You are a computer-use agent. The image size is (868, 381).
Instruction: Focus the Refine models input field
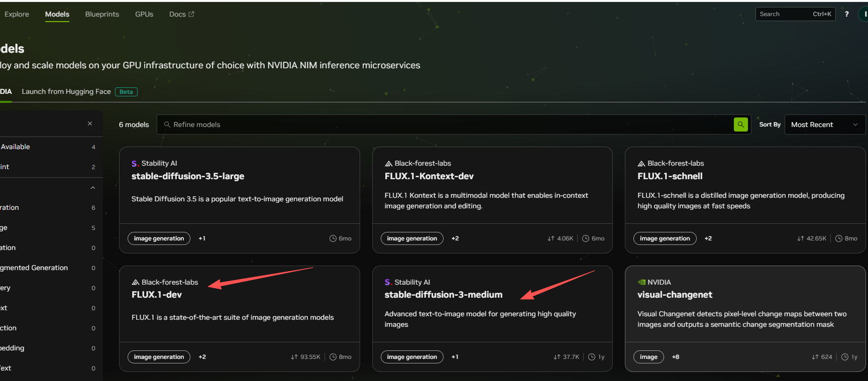coord(453,124)
